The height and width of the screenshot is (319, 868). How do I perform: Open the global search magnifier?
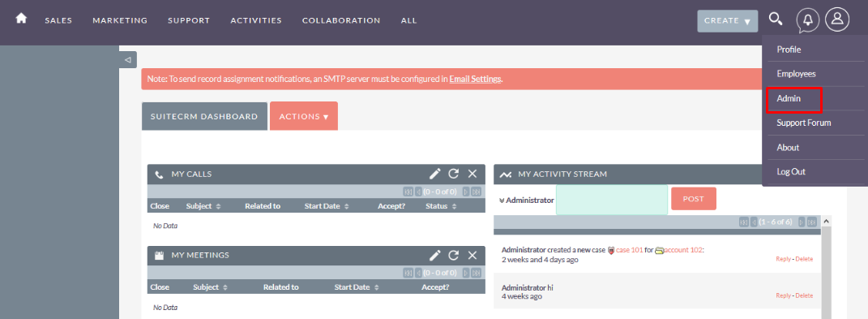[776, 19]
